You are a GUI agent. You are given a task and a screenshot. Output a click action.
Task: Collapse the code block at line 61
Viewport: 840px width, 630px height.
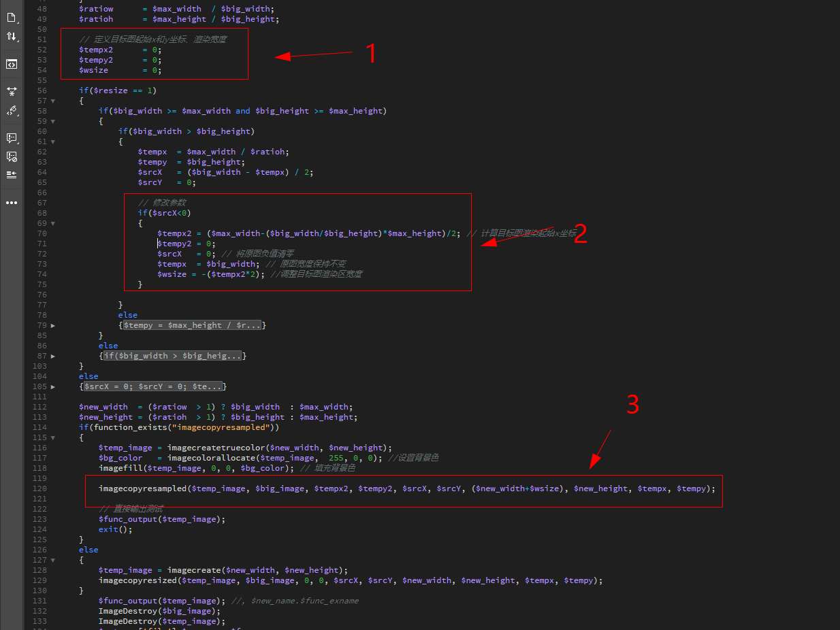pos(53,142)
